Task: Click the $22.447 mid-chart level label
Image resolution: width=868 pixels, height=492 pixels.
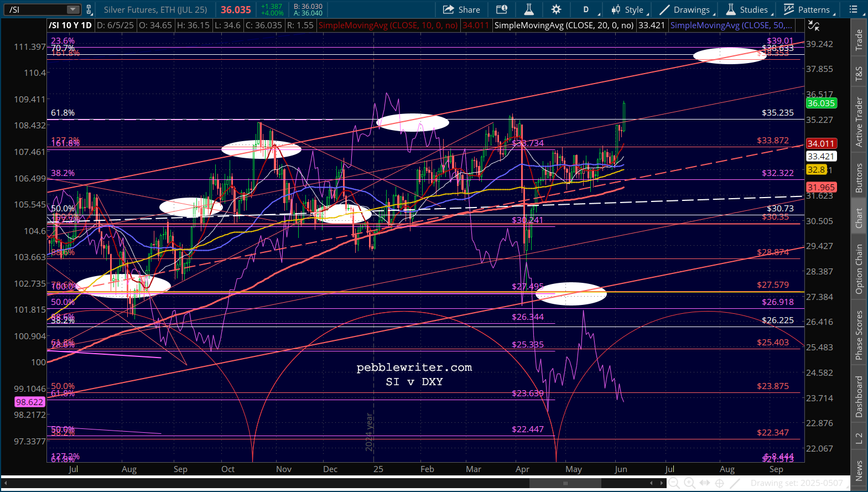Action: 528,429
